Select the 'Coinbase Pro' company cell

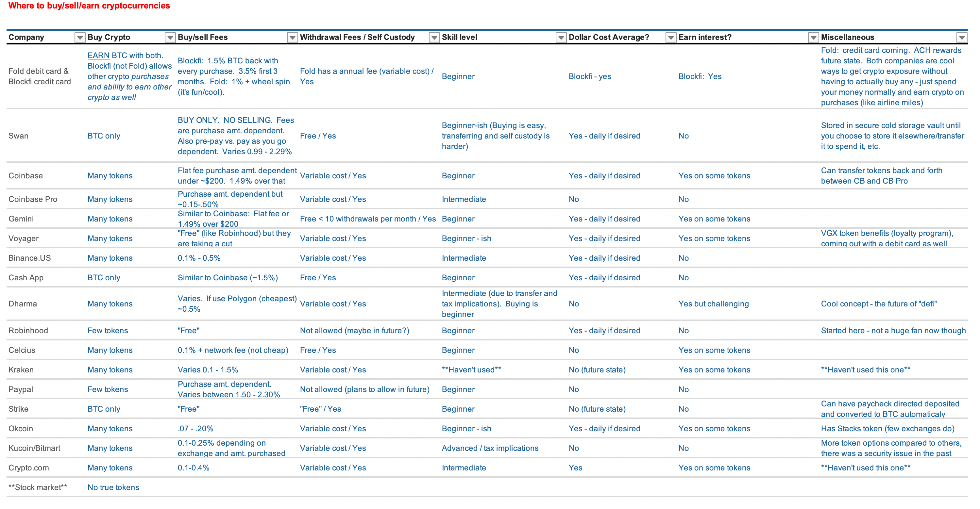pos(33,200)
